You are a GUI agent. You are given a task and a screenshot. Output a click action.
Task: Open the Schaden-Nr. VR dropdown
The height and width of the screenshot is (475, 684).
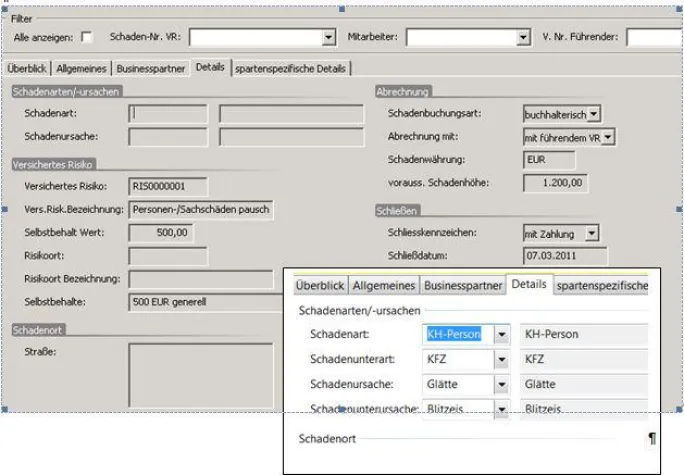pos(328,38)
